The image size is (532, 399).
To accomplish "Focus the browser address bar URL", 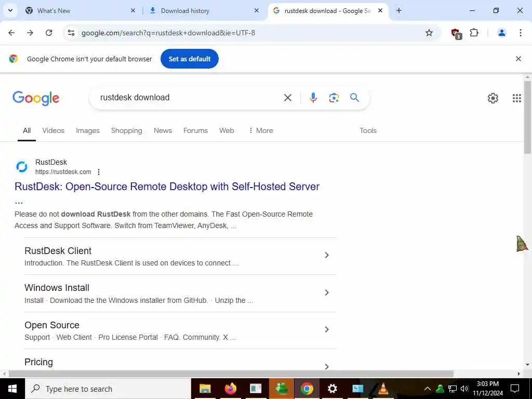I will (168, 33).
